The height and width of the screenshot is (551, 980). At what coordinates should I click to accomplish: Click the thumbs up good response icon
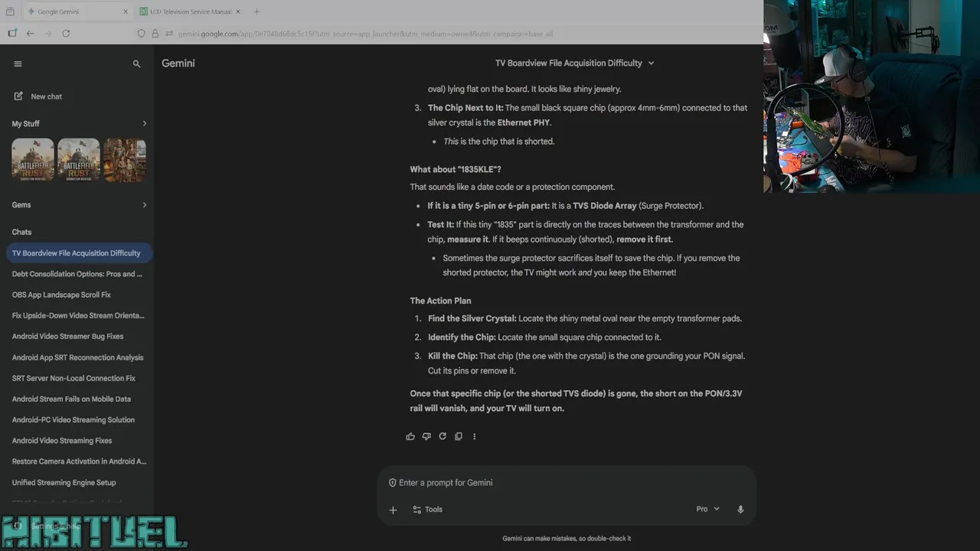(410, 436)
